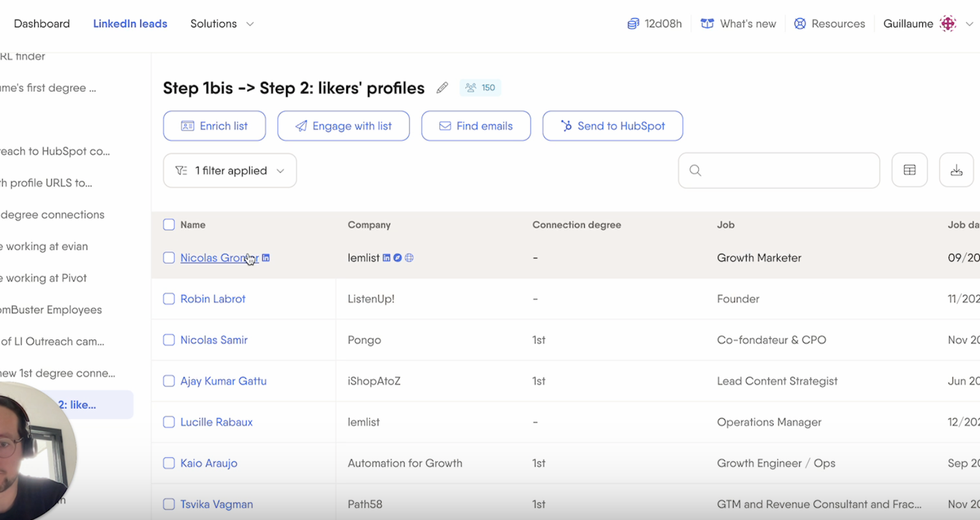Image resolution: width=980 pixels, height=520 pixels.
Task: Check the Tsvika Vagman row checkbox
Action: [169, 504]
